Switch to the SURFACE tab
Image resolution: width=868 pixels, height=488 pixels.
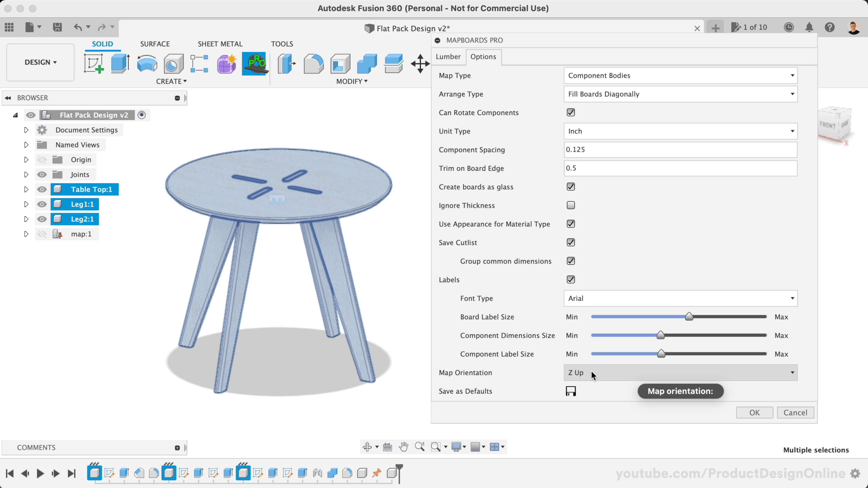click(155, 44)
